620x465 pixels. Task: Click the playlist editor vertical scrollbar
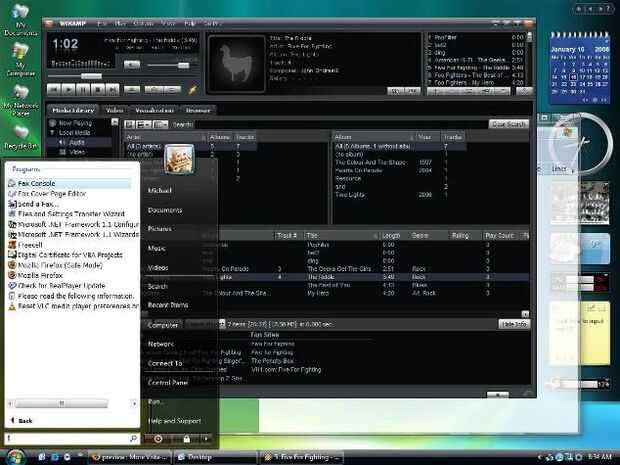(x=529, y=59)
